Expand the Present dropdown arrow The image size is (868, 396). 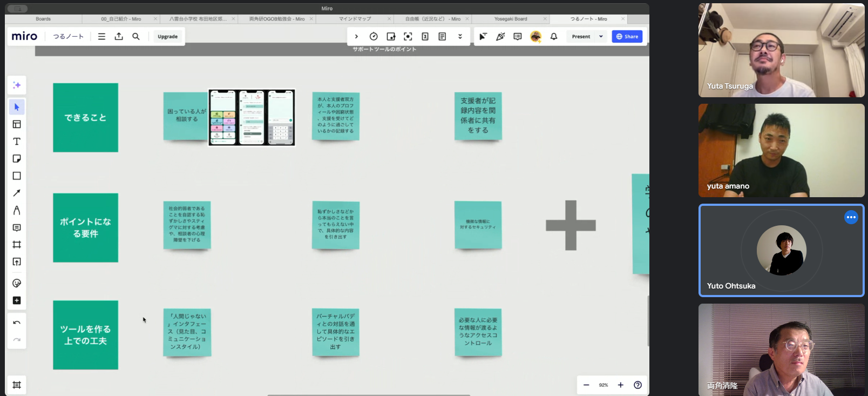click(x=601, y=37)
